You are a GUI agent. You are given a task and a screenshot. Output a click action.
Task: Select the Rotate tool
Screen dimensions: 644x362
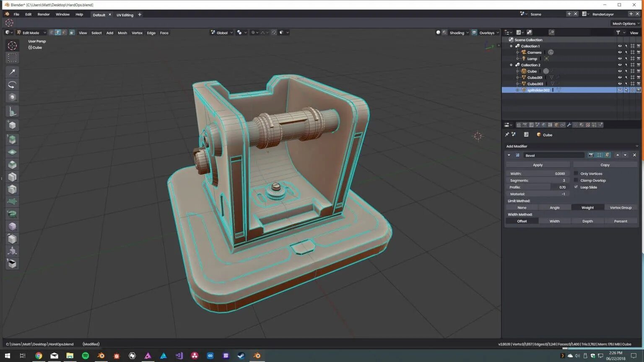12,85
